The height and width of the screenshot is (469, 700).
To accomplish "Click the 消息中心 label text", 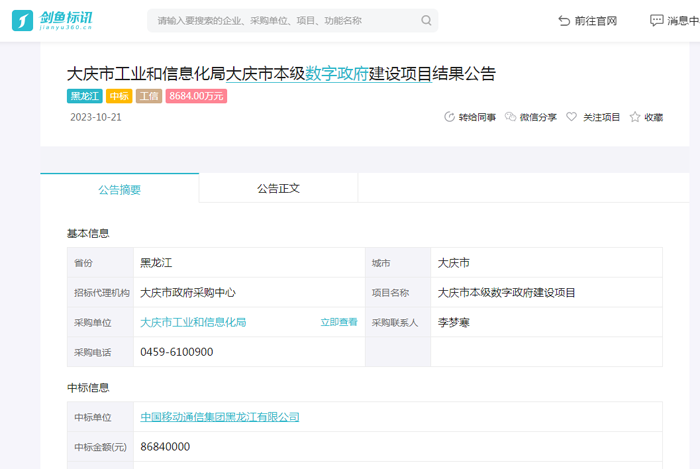I will pos(683,21).
